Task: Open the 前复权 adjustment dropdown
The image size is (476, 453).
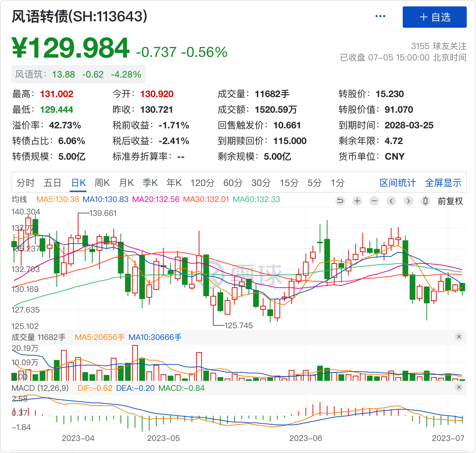Action: 450,201
